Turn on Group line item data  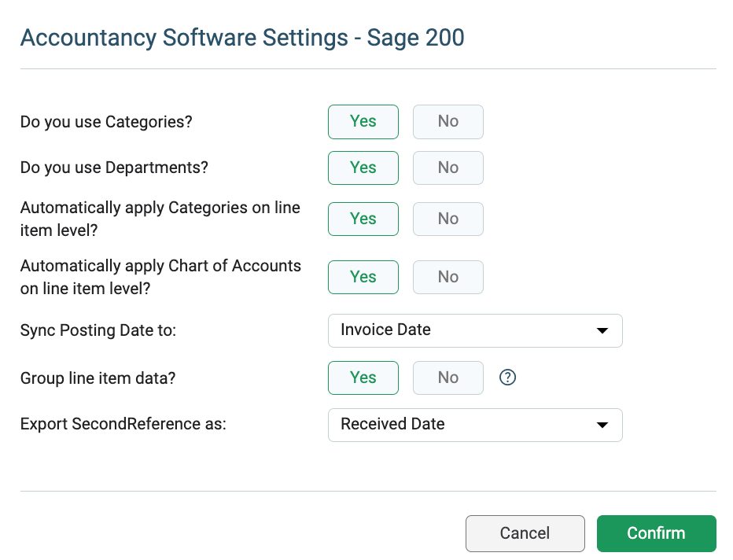click(363, 378)
